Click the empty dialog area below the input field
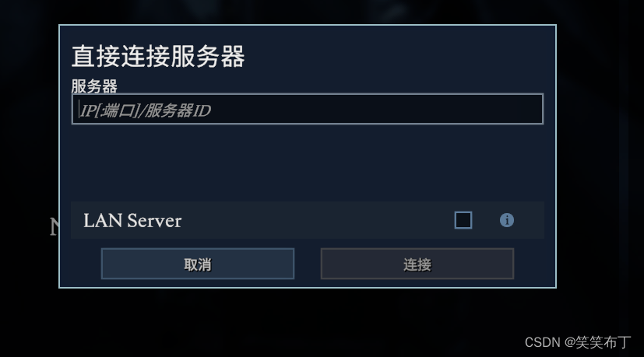This screenshot has height=357, width=644. [x=308, y=163]
